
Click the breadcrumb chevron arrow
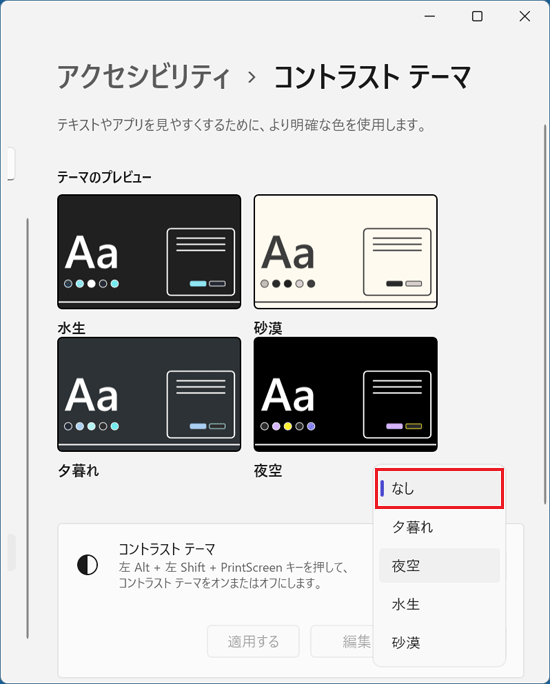(x=252, y=78)
